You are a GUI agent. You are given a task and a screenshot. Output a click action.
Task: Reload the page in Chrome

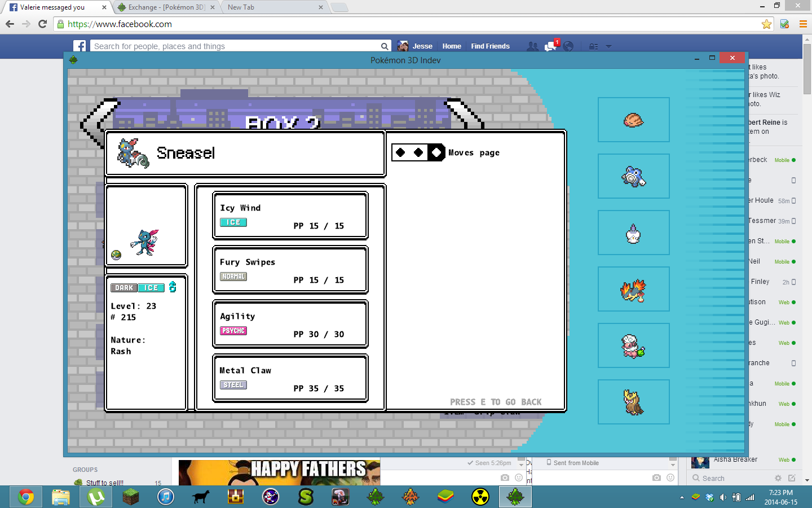pyautogui.click(x=42, y=24)
